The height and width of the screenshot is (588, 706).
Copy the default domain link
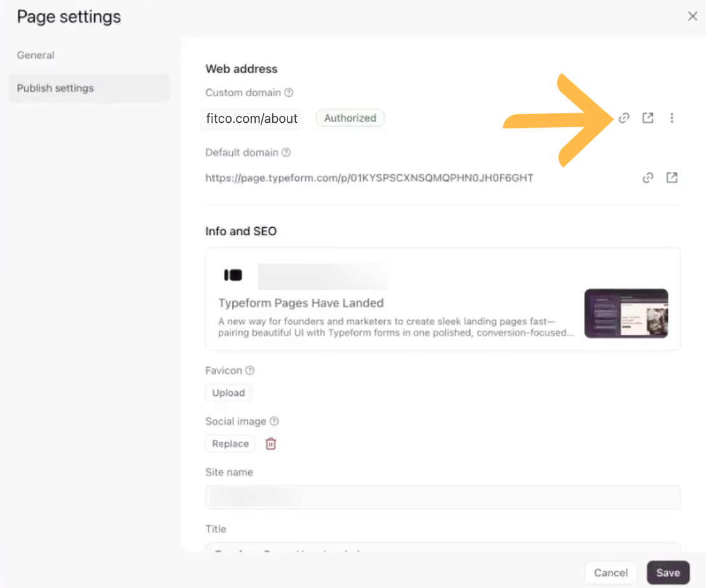647,178
